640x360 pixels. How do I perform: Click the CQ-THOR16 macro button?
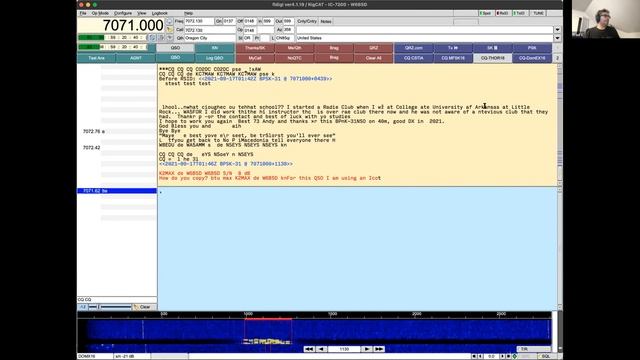pos(492,58)
